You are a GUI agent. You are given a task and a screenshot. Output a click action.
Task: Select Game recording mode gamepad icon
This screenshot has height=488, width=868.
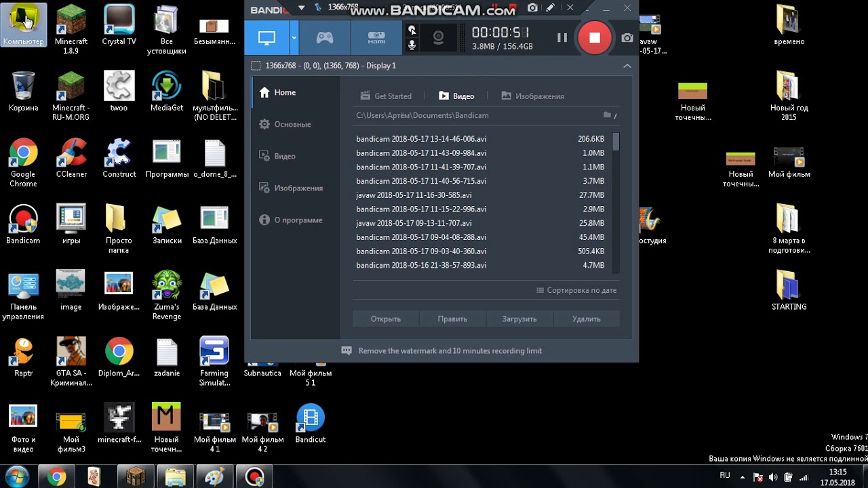325,37
